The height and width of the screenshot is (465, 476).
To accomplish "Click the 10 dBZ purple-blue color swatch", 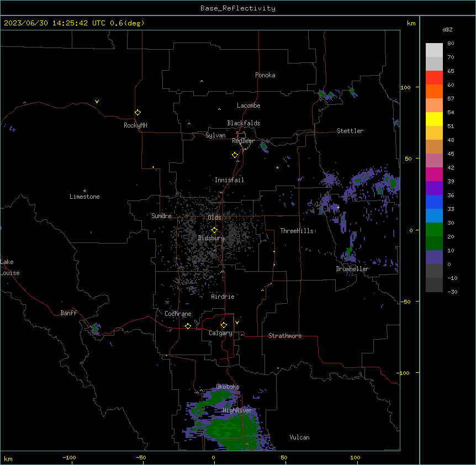I will tap(434, 257).
